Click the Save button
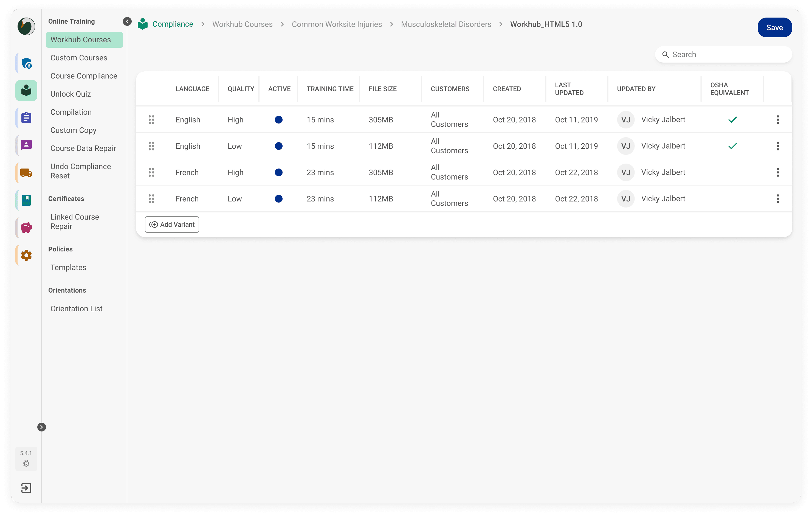The height and width of the screenshot is (516, 812). 774,28
